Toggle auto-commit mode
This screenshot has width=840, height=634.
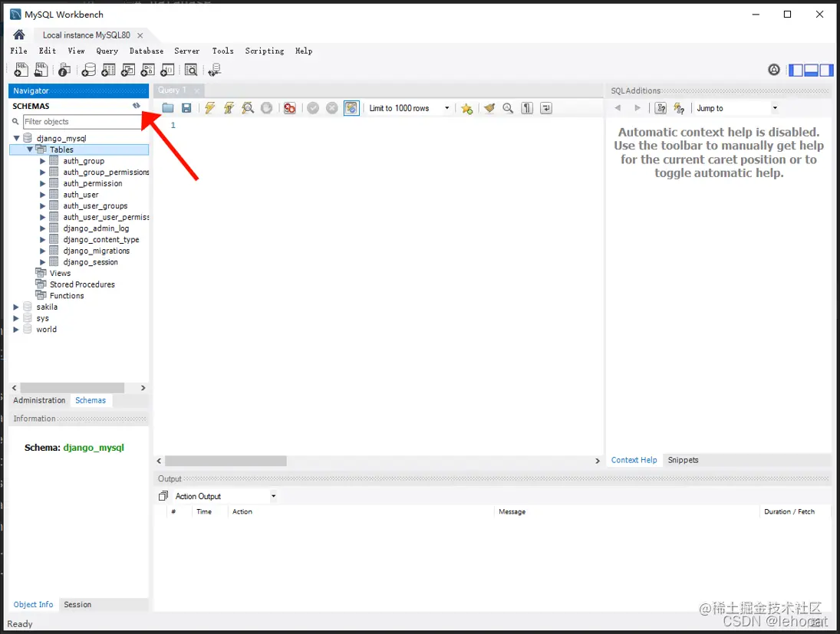[351, 108]
